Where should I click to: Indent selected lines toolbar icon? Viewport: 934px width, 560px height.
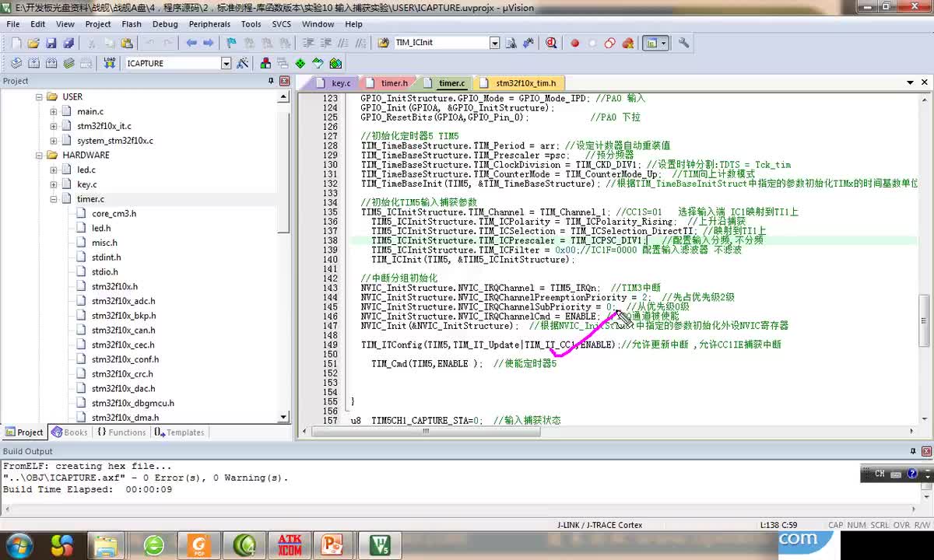click(308, 43)
